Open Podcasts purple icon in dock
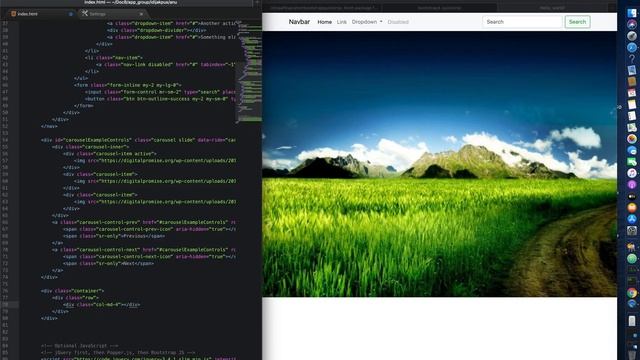 click(632, 184)
